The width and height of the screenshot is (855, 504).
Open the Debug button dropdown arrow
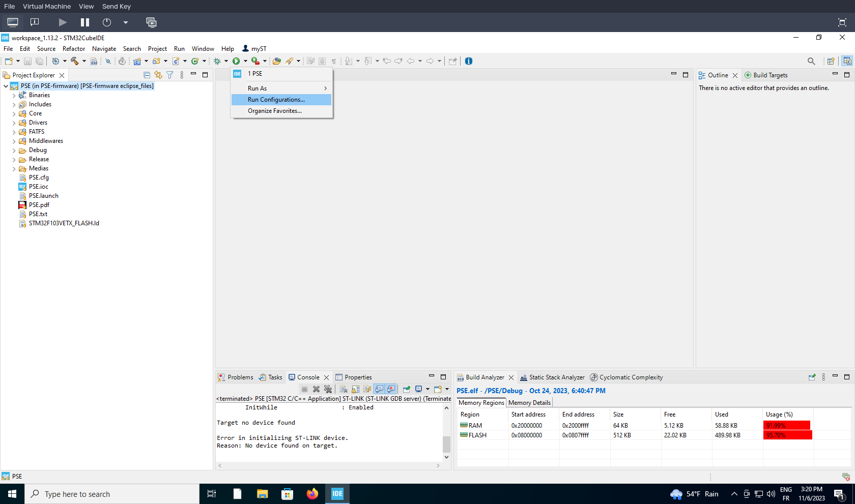tap(226, 61)
